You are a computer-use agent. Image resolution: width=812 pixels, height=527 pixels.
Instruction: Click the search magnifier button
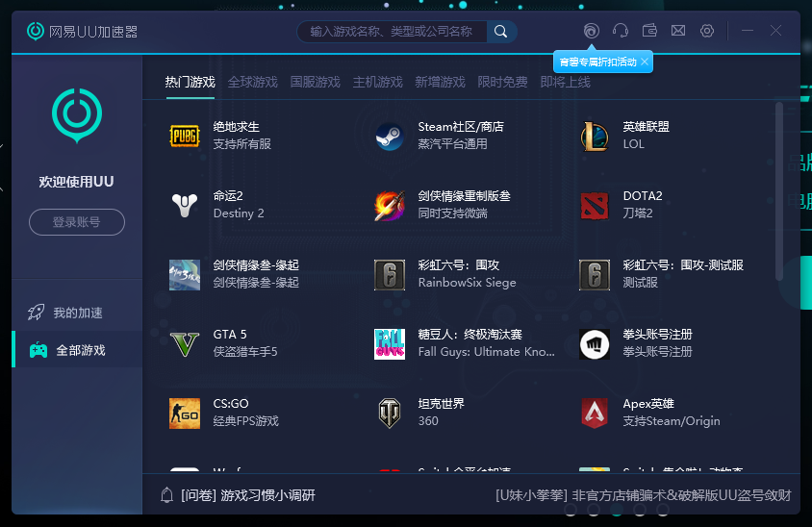click(501, 32)
